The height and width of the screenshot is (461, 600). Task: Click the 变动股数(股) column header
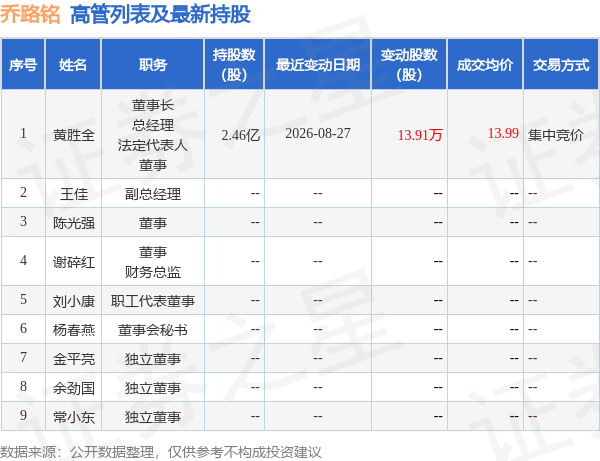(x=409, y=64)
